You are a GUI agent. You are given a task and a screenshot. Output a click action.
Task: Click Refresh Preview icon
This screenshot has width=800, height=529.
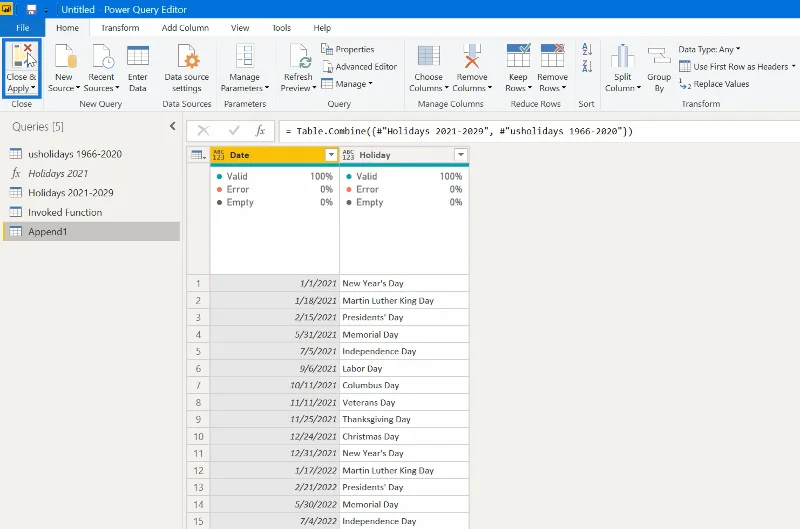point(298,56)
